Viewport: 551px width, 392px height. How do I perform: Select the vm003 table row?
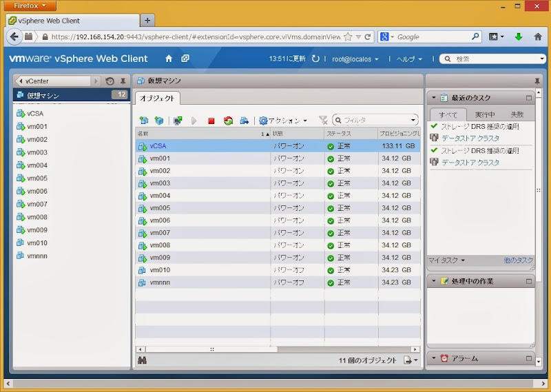[278, 183]
